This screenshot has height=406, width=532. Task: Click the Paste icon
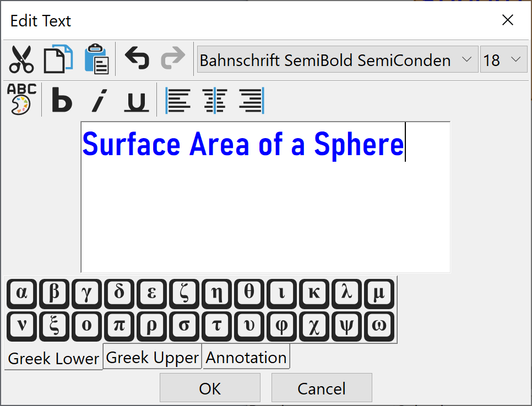point(97,59)
